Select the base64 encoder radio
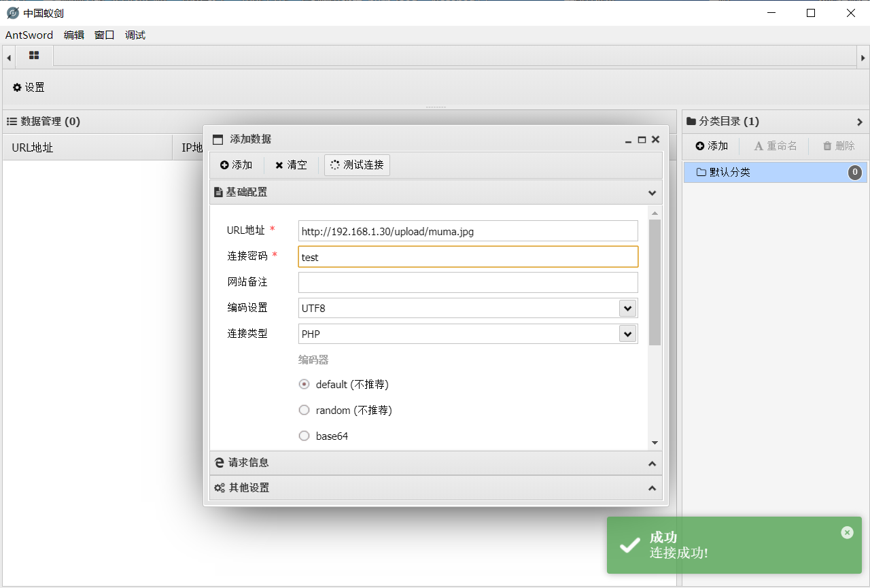 304,436
